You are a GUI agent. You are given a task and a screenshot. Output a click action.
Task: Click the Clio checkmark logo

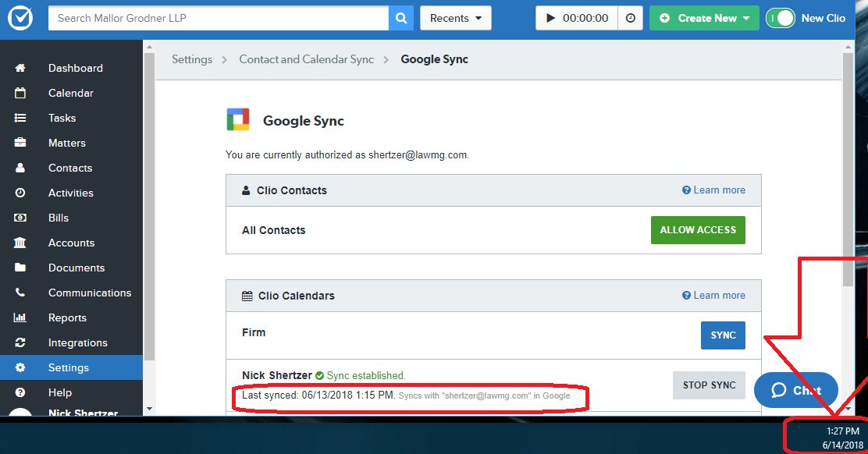click(20, 18)
